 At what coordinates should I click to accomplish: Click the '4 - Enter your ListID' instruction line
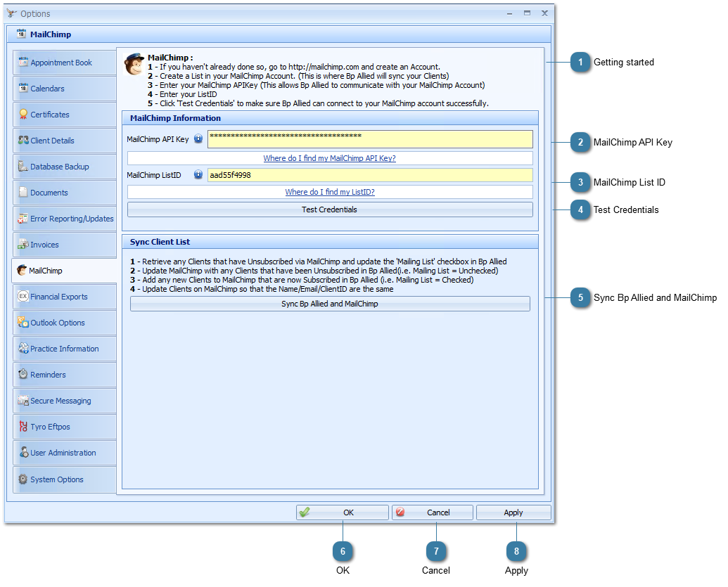click(x=182, y=94)
